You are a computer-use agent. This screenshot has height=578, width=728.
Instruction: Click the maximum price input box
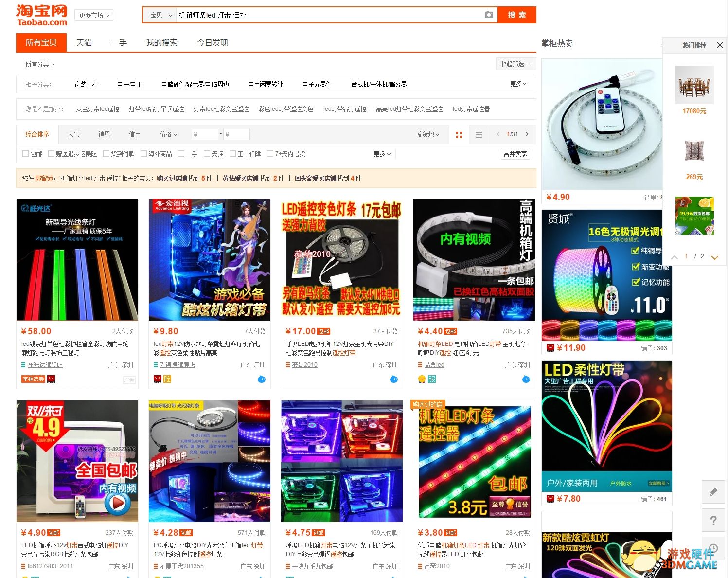tap(236, 134)
